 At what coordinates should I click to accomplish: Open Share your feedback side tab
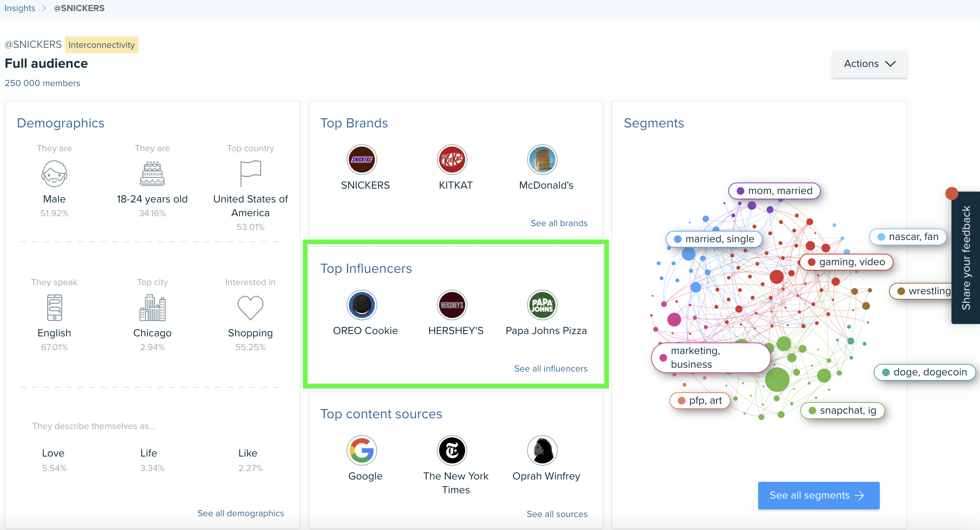[966, 258]
